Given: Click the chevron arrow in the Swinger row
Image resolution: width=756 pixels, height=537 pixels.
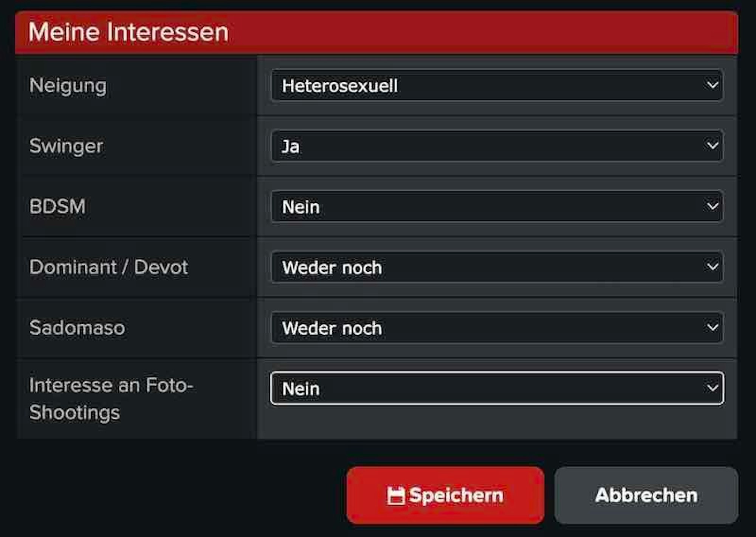Looking at the screenshot, I should coord(712,146).
